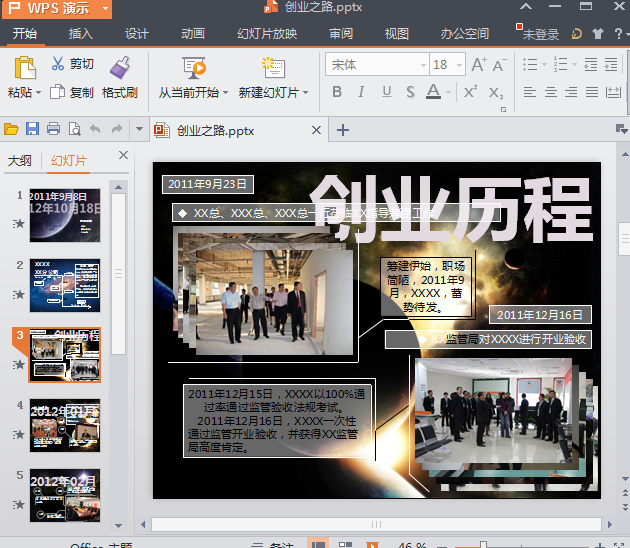Viewport: 630px width, 548px height.
Task: Apply subscript formatting
Action: coord(496,93)
